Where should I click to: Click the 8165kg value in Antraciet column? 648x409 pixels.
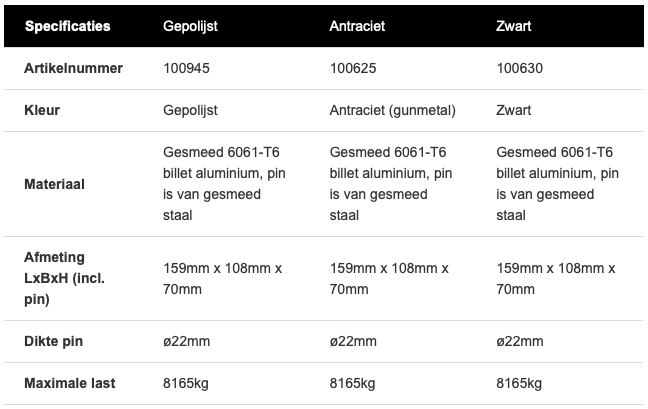pos(352,383)
